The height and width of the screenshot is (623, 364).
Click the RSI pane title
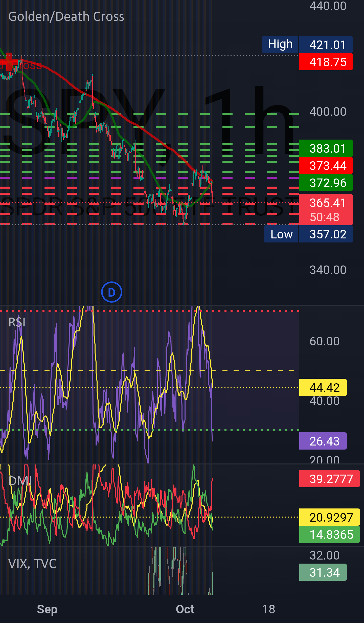17,322
